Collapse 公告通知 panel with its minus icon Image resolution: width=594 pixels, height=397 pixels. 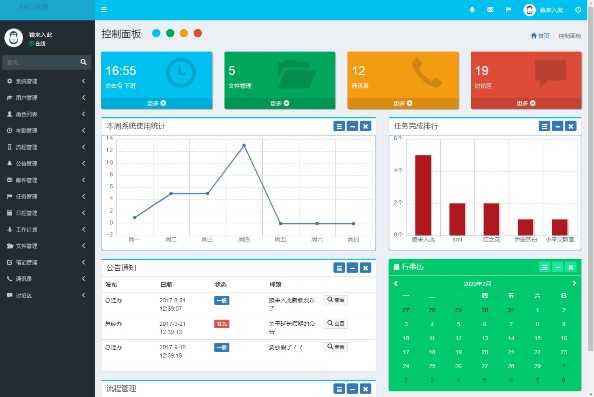352,268
